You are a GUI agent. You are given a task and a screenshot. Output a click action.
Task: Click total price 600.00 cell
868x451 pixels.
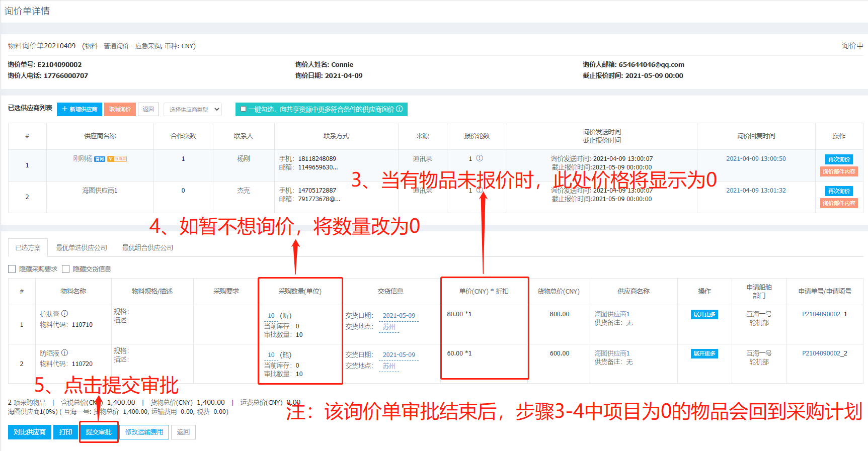(x=559, y=353)
